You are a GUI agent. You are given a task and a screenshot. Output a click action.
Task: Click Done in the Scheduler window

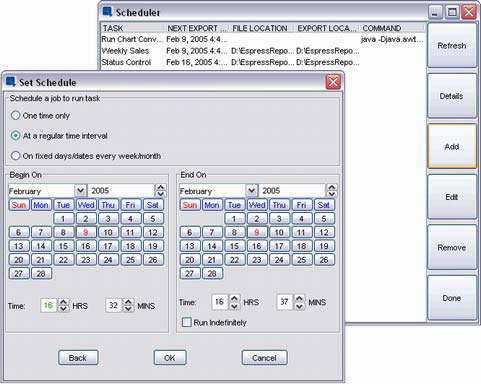[x=452, y=298]
